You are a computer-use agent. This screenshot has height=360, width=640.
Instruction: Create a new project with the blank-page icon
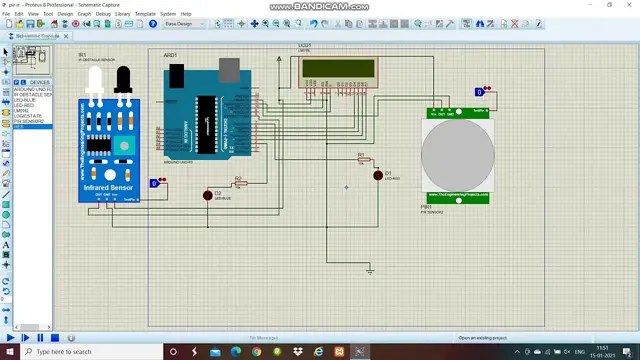9,24
